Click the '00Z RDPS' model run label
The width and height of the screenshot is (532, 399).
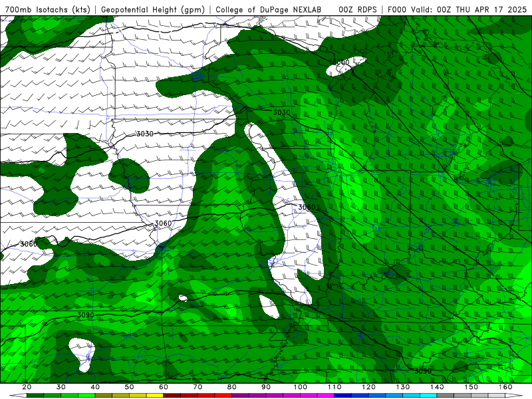358,10
